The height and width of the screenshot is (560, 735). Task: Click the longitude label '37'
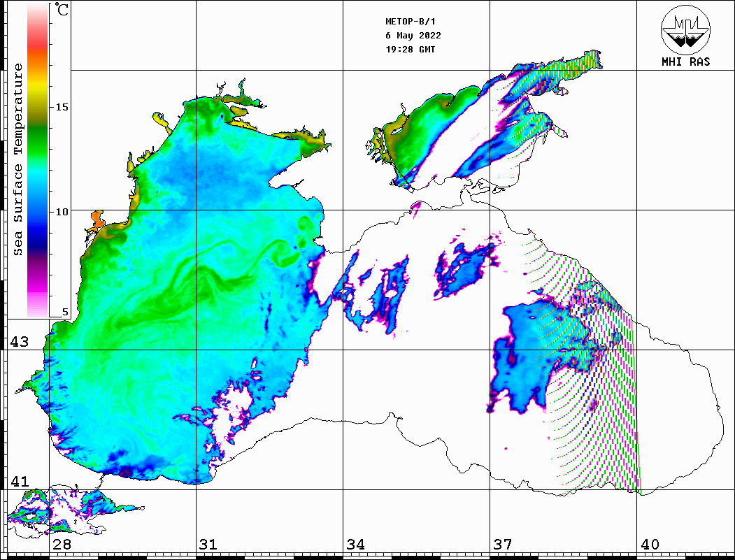click(x=503, y=544)
